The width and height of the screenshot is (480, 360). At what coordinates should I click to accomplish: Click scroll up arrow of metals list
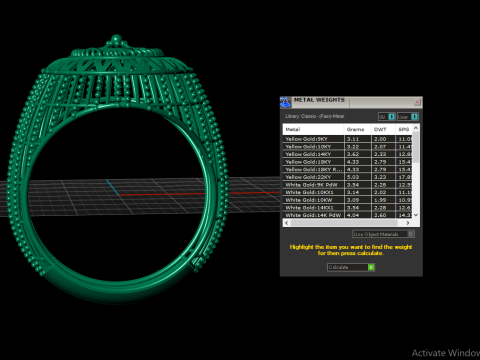pyautogui.click(x=416, y=128)
